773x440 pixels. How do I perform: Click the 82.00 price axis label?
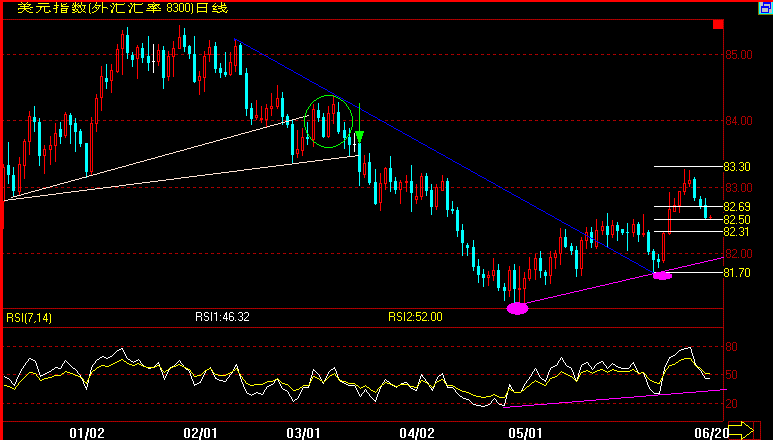pos(738,254)
